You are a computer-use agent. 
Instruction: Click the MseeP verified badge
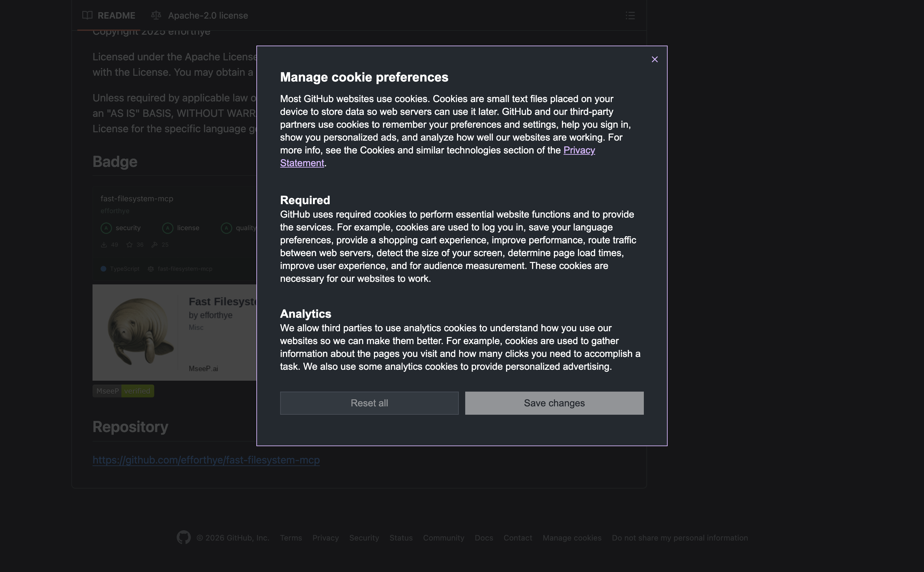pyautogui.click(x=123, y=391)
